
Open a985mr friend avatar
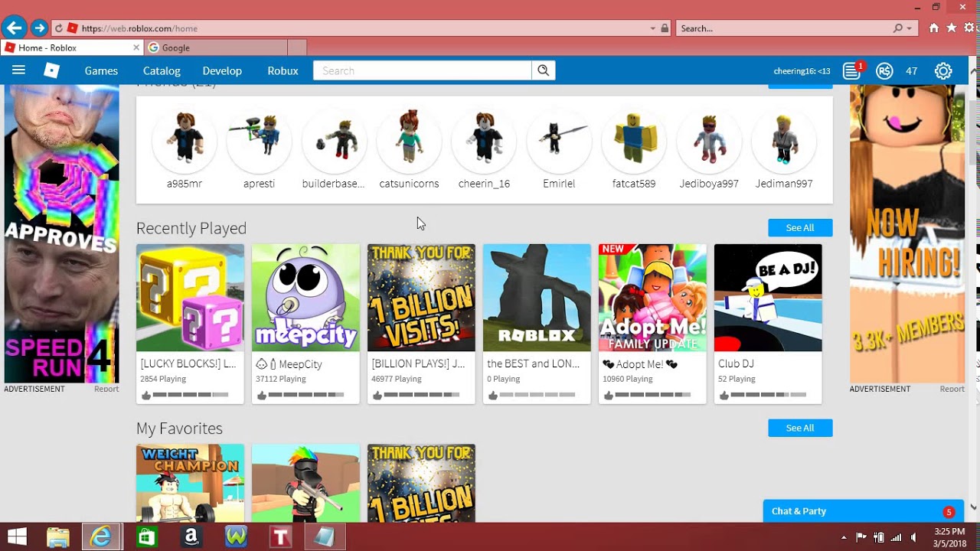(x=185, y=142)
